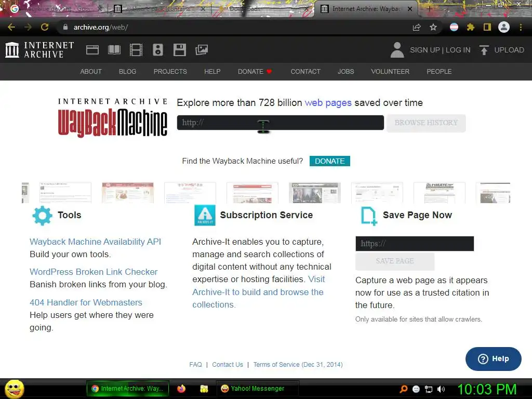Follow the 'web pages' link

click(328, 103)
